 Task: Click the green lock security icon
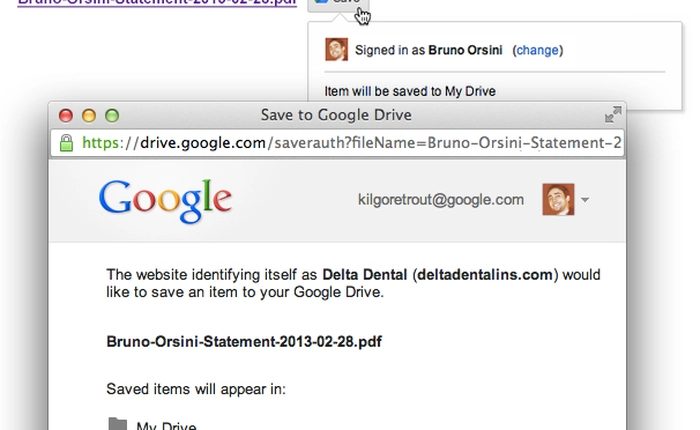[x=67, y=143]
